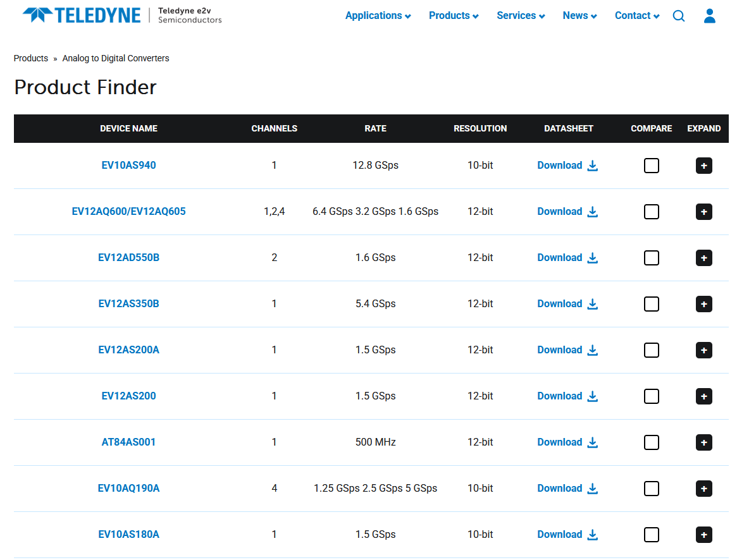Click the '1,2,4' channels cell

(x=275, y=211)
